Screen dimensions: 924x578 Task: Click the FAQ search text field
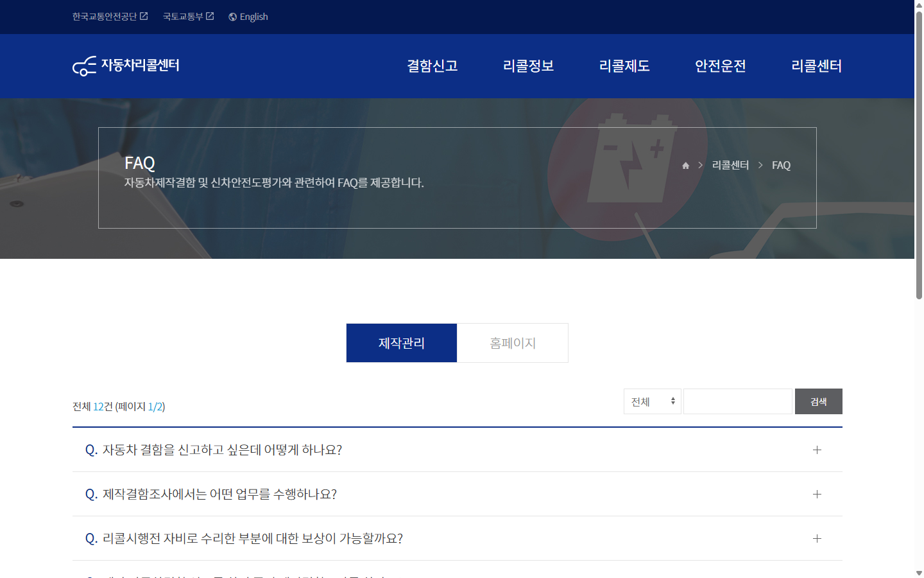point(738,401)
